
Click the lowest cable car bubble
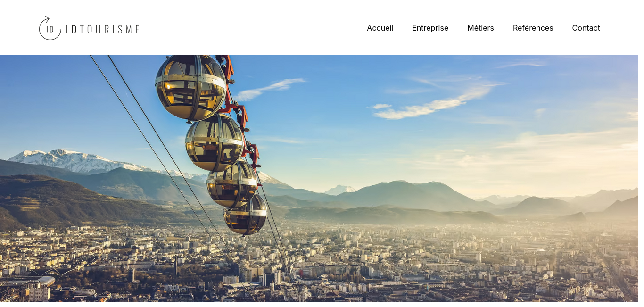tap(245, 215)
